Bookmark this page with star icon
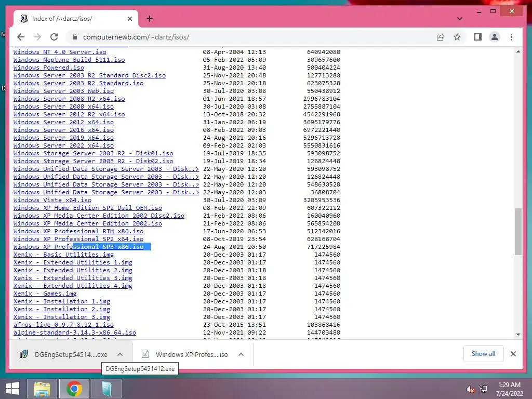 (457, 37)
